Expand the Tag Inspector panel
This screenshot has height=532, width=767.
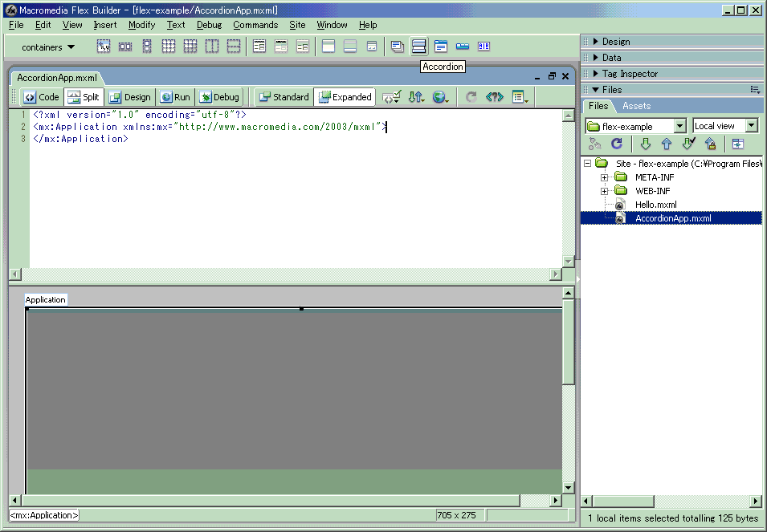pyautogui.click(x=595, y=74)
